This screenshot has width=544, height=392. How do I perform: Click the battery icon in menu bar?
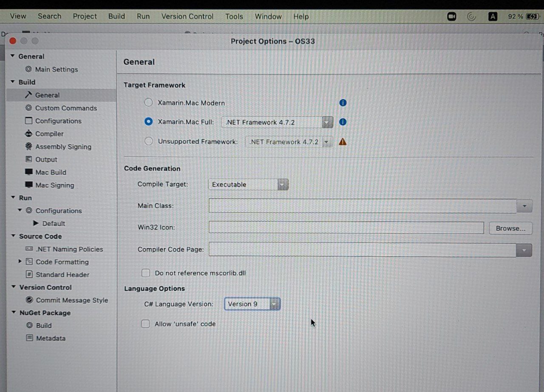533,17
